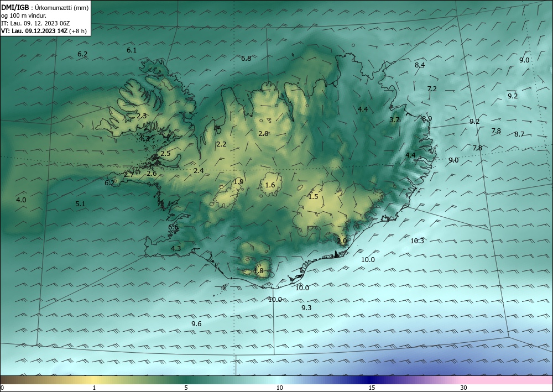Click the IT: Lau. 09. 12. 2023 06Z line

35,23
